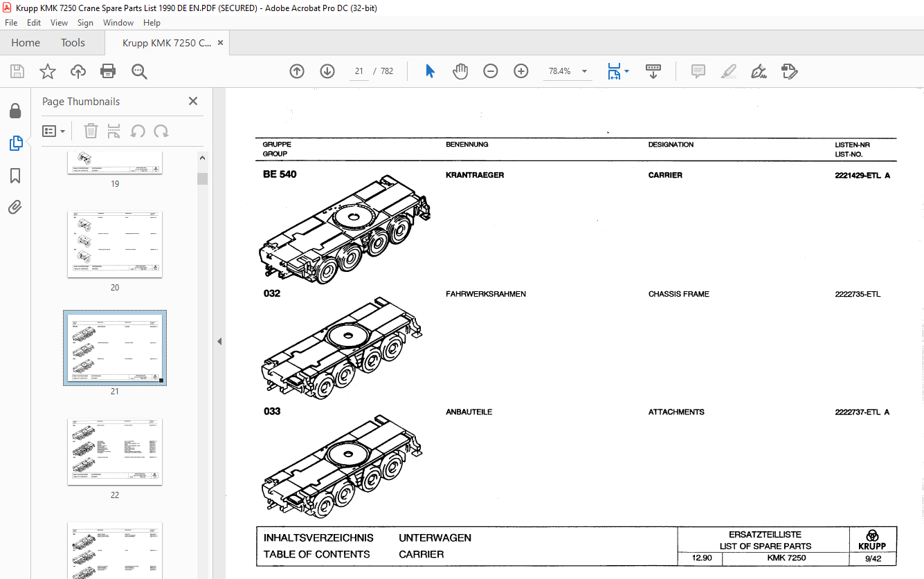Viewport: 924px width, 579px height.
Task: Select page 19 thumbnail
Action: point(115,163)
